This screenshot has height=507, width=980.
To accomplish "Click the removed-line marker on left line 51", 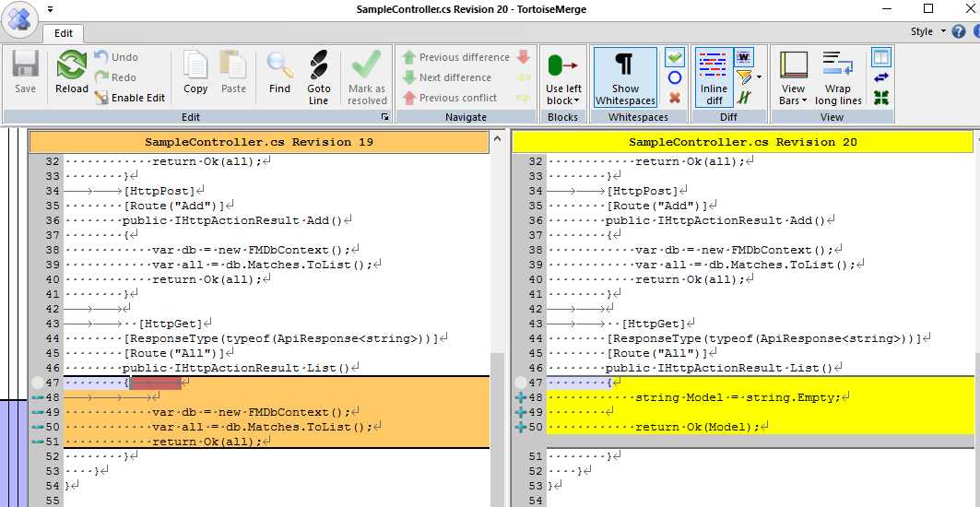I will pos(37,442).
